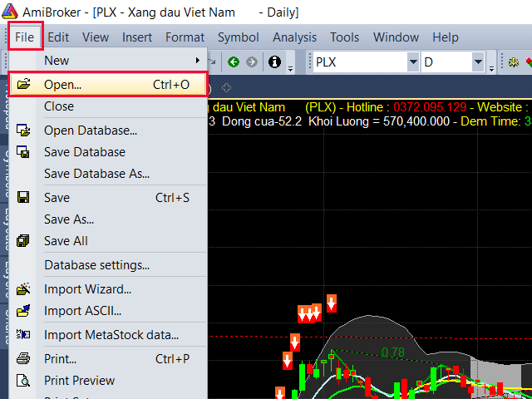Screen dimensions: 532x399
Task: Open the View menu
Action: tap(96, 37)
